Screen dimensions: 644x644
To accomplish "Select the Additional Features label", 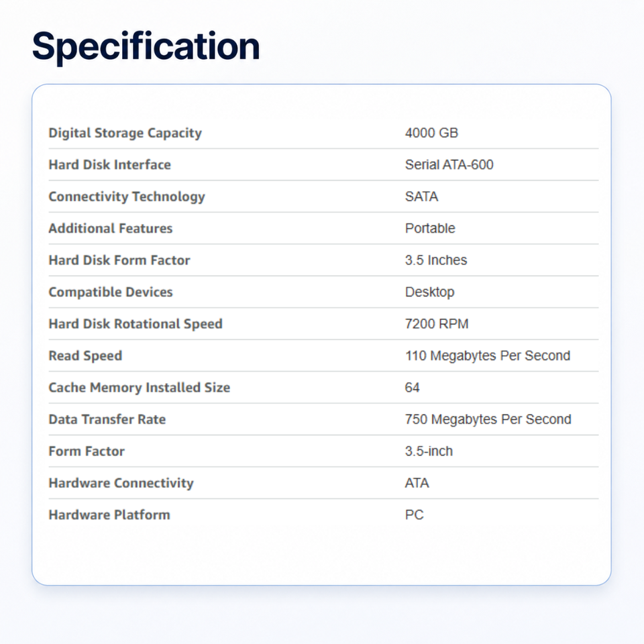I will 111,228.
